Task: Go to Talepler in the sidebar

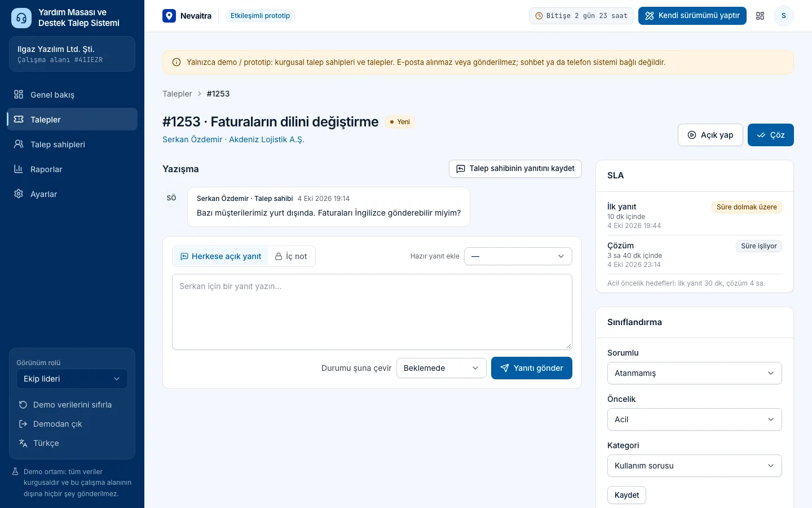Action: pos(72,120)
